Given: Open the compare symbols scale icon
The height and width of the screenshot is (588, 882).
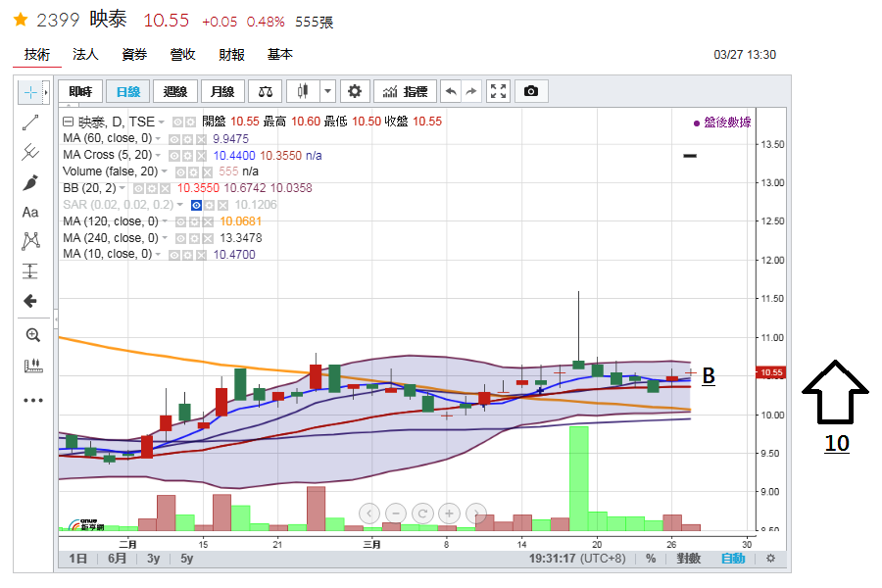Looking at the screenshot, I should (266, 91).
